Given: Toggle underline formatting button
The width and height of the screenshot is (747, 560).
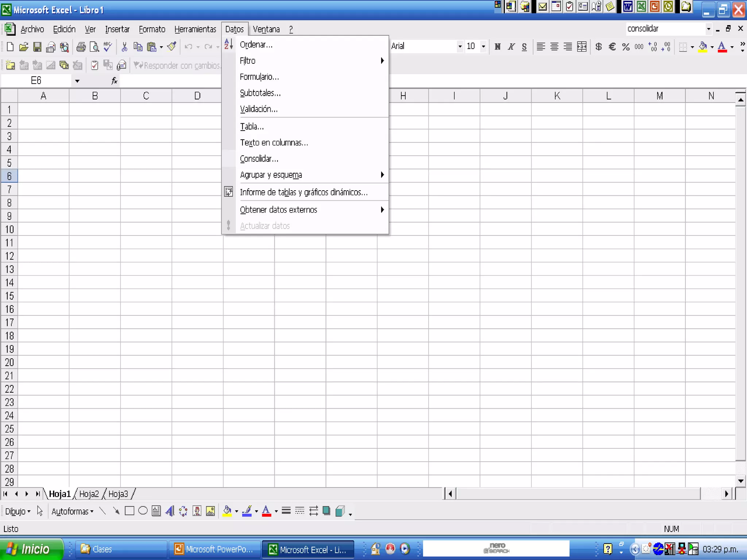Looking at the screenshot, I should [524, 47].
